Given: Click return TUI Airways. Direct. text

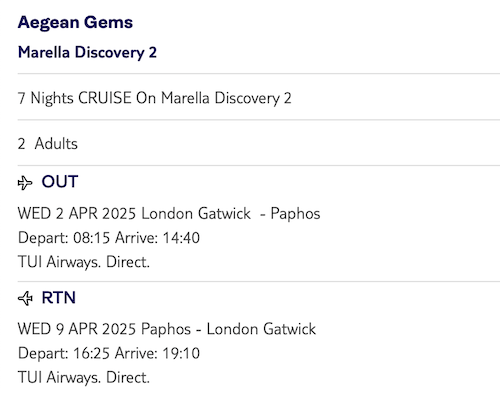Looking at the screenshot, I should (x=84, y=378).
